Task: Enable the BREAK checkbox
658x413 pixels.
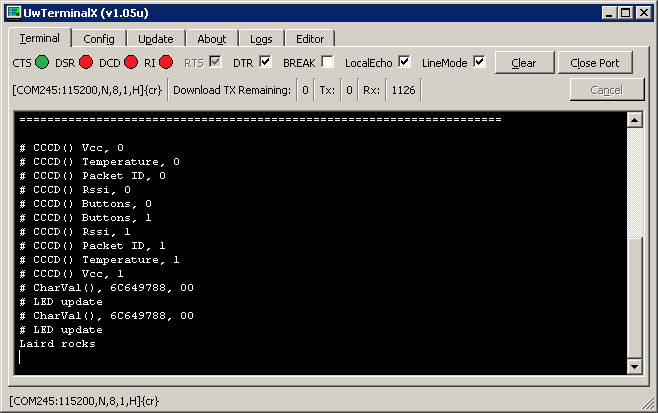Action: click(328, 62)
